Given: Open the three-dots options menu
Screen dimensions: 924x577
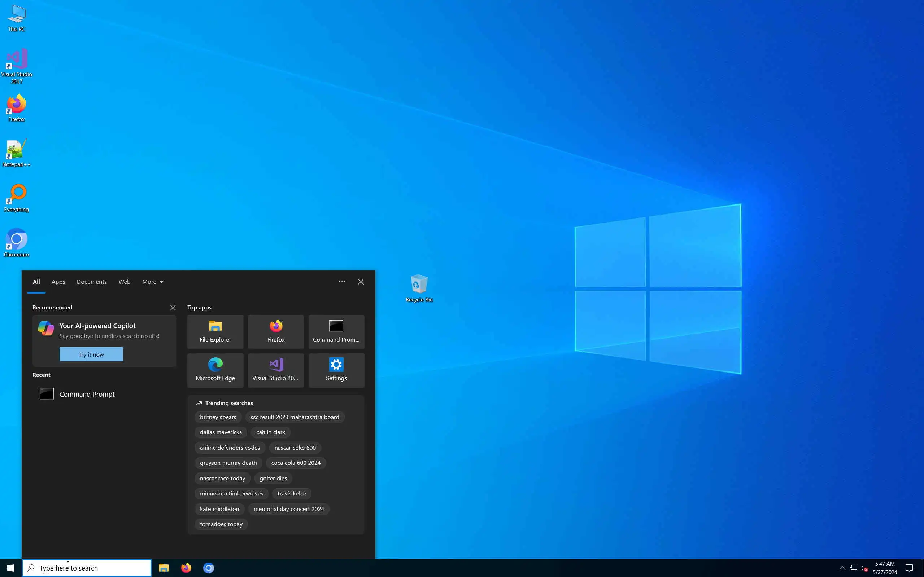Looking at the screenshot, I should (x=342, y=282).
